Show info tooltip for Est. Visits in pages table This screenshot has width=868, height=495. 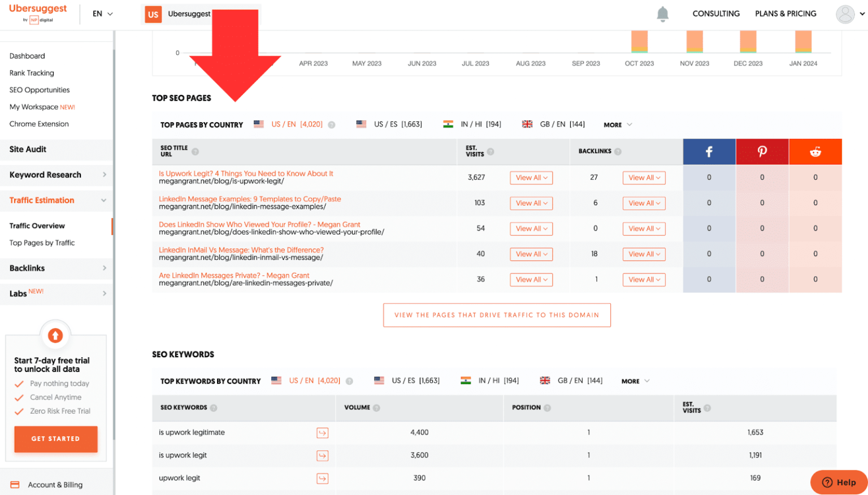pyautogui.click(x=491, y=151)
